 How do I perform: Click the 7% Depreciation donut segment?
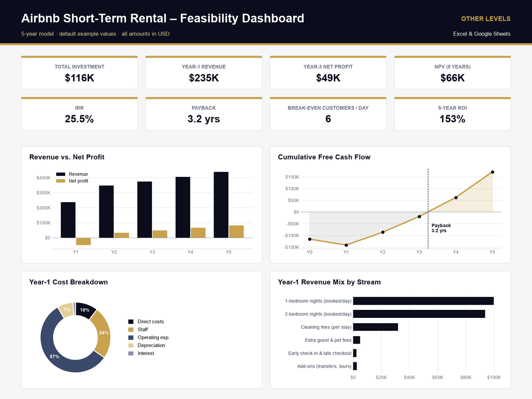66,309
